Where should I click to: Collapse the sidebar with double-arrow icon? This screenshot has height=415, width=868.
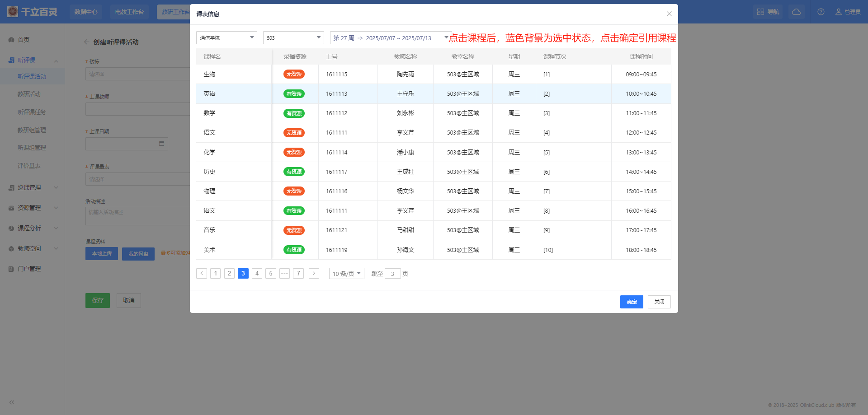[x=12, y=402]
